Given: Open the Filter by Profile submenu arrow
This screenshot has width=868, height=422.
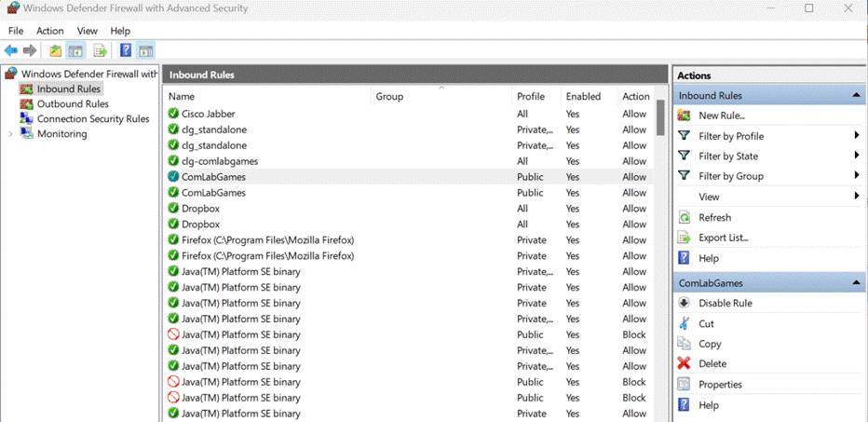Looking at the screenshot, I should pyautogui.click(x=857, y=136).
